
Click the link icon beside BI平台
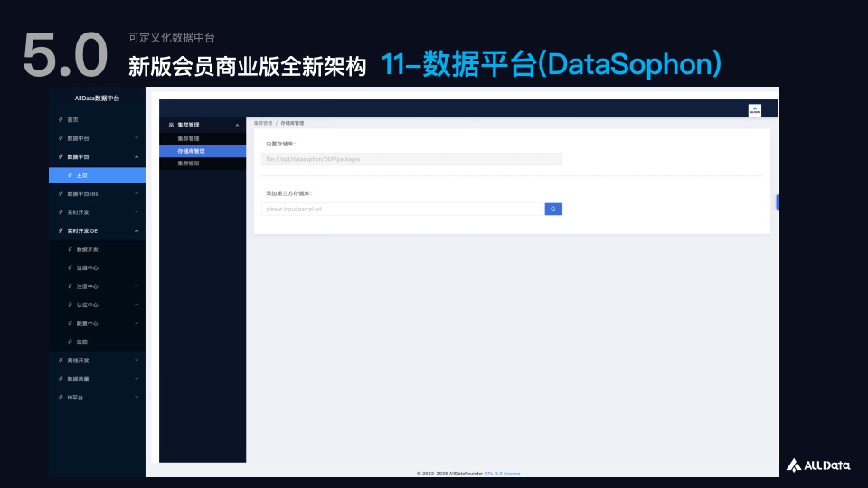click(61, 398)
